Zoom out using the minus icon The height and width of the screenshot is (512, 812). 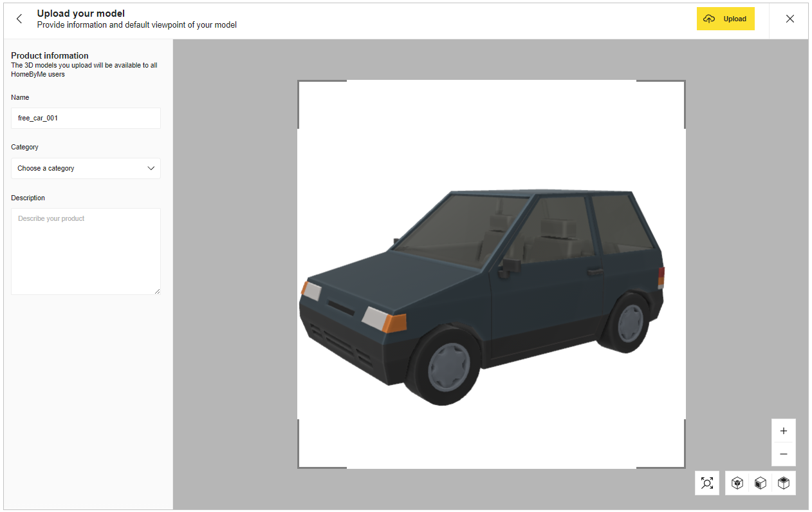(x=783, y=454)
